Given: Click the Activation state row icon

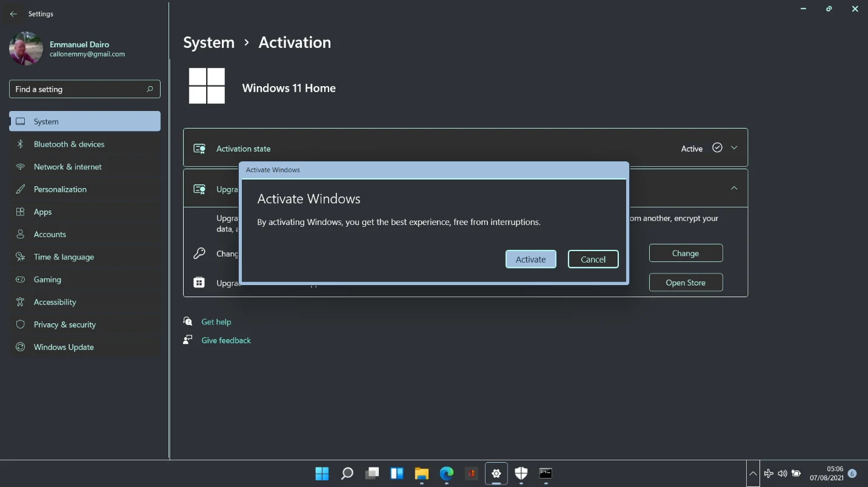Looking at the screenshot, I should [x=199, y=149].
